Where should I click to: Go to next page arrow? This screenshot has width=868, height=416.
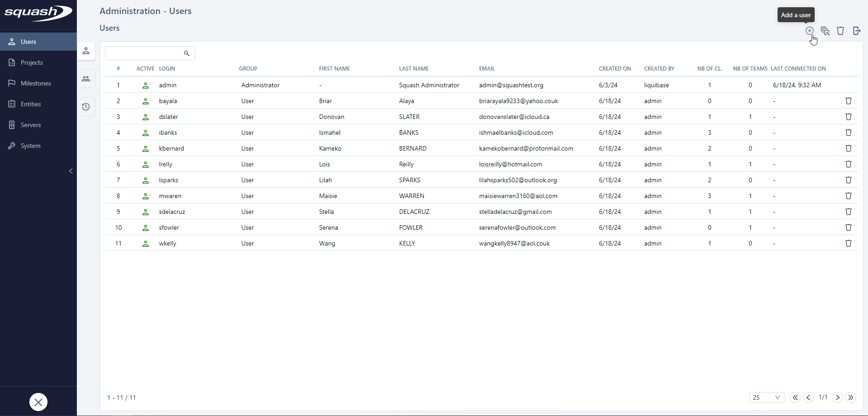tap(838, 397)
